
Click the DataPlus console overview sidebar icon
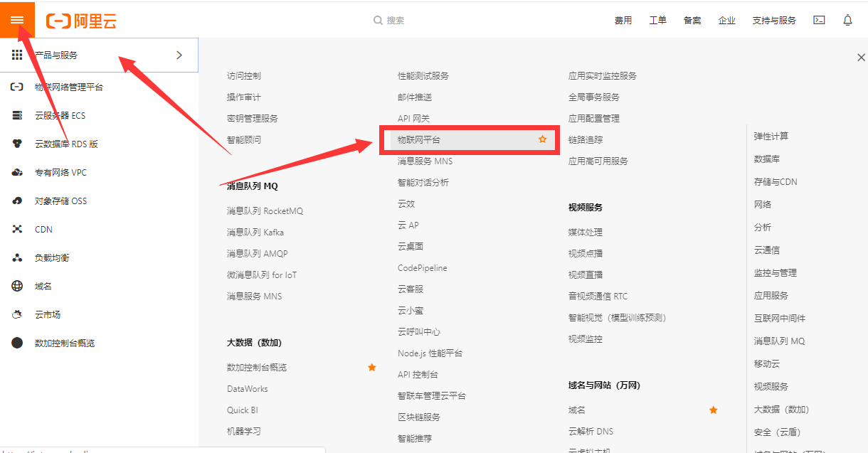(17, 343)
